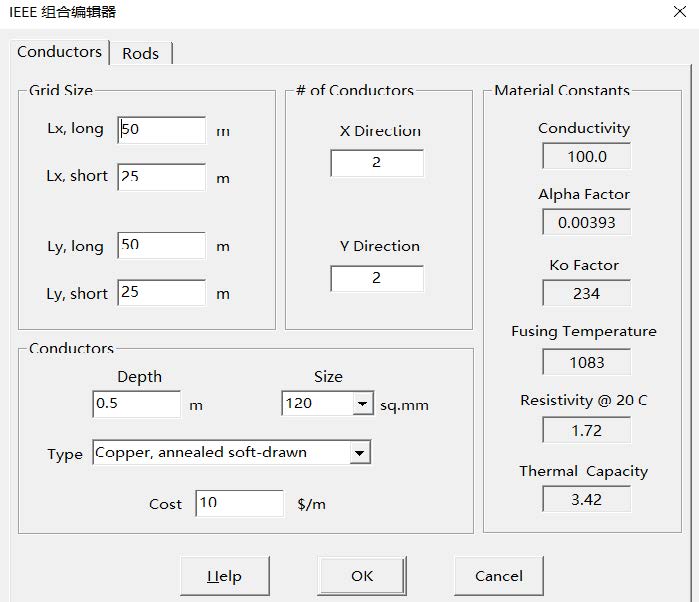Edit the X Direction conductor count
This screenshot has height=602, width=699.
tap(376, 163)
